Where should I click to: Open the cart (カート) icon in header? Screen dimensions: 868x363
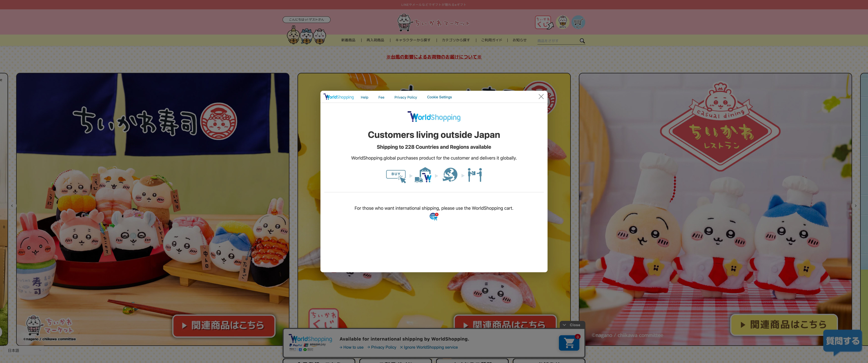(578, 22)
